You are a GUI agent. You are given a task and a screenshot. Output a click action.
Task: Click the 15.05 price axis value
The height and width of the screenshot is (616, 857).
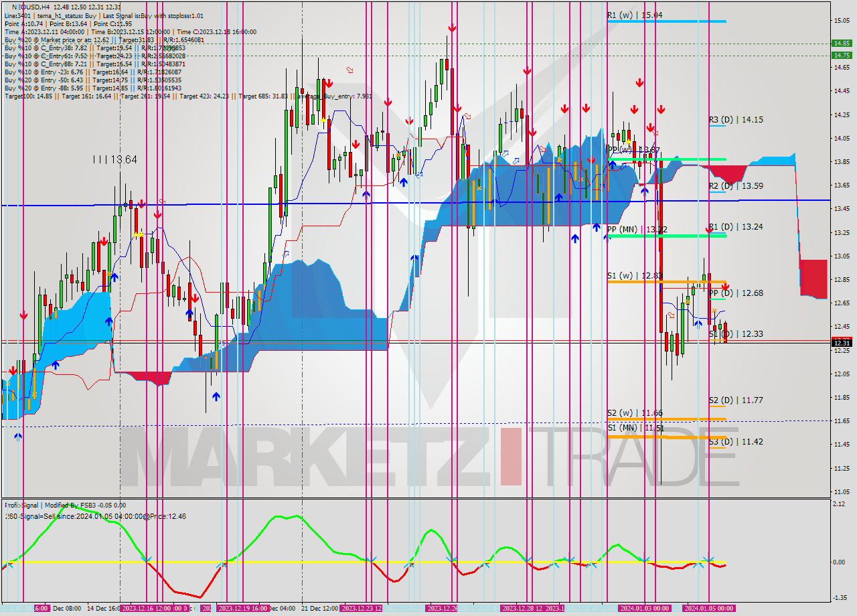pyautogui.click(x=841, y=21)
